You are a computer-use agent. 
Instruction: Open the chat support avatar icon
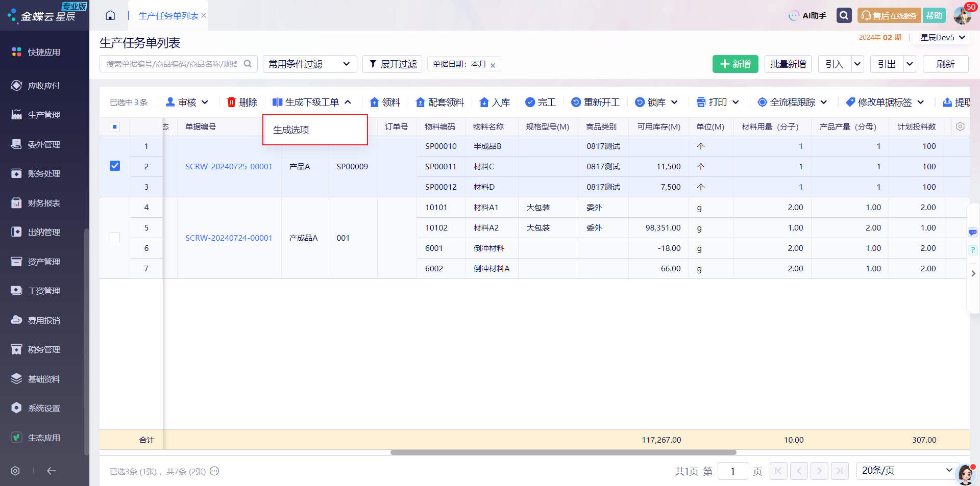click(x=966, y=474)
